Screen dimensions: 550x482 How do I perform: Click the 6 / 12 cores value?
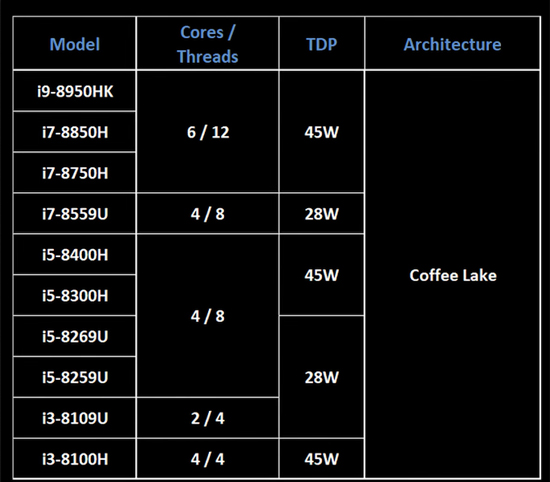pos(208,132)
